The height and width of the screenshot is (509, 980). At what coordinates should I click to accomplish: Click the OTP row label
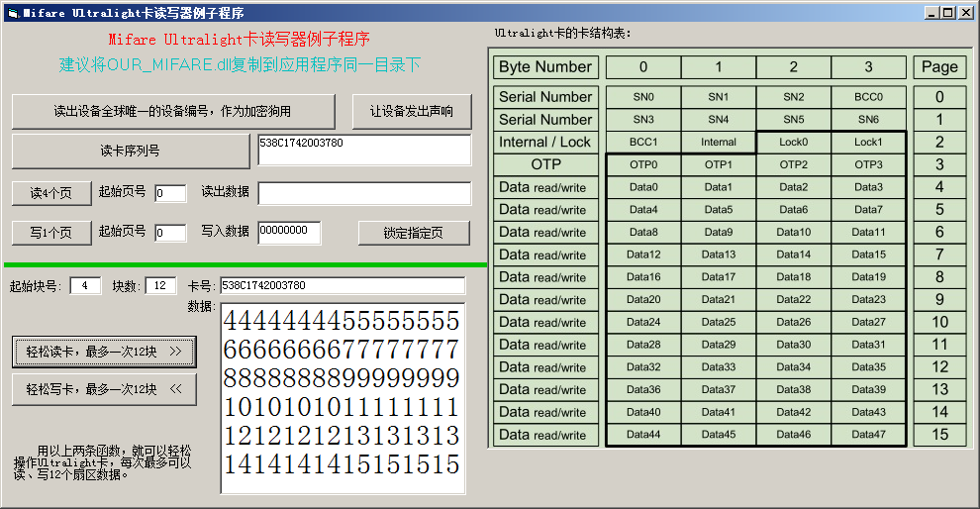[x=545, y=164]
